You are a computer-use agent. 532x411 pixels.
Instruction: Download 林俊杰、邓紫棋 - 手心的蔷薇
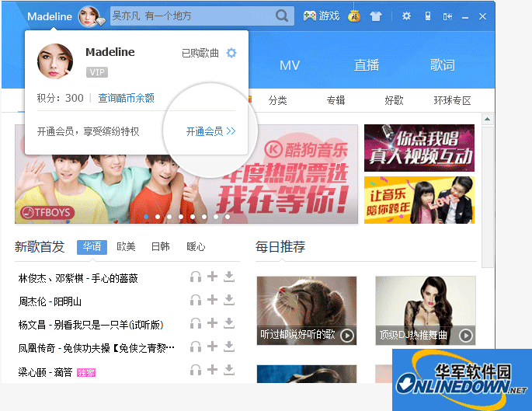[229, 277]
